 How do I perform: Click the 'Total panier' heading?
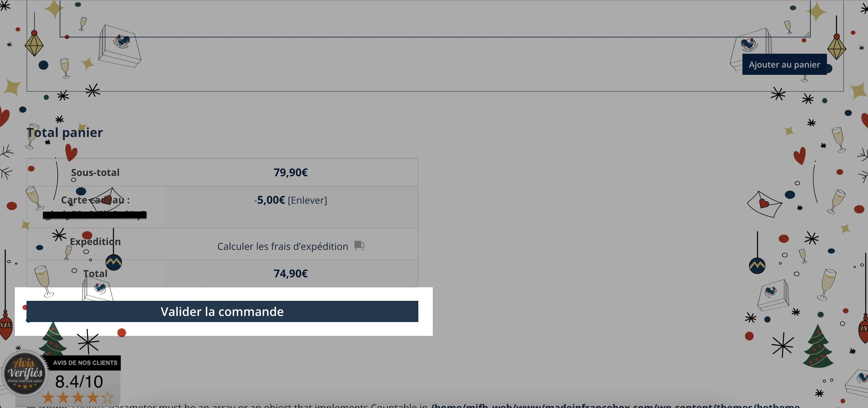pyautogui.click(x=65, y=132)
